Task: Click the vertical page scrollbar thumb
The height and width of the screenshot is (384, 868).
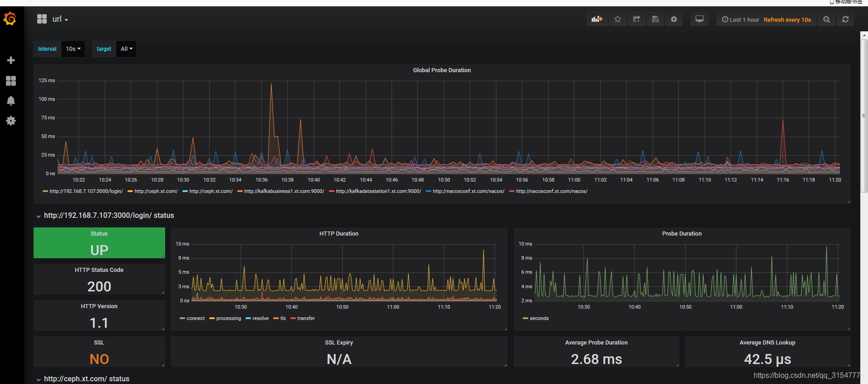Action: coord(864,116)
